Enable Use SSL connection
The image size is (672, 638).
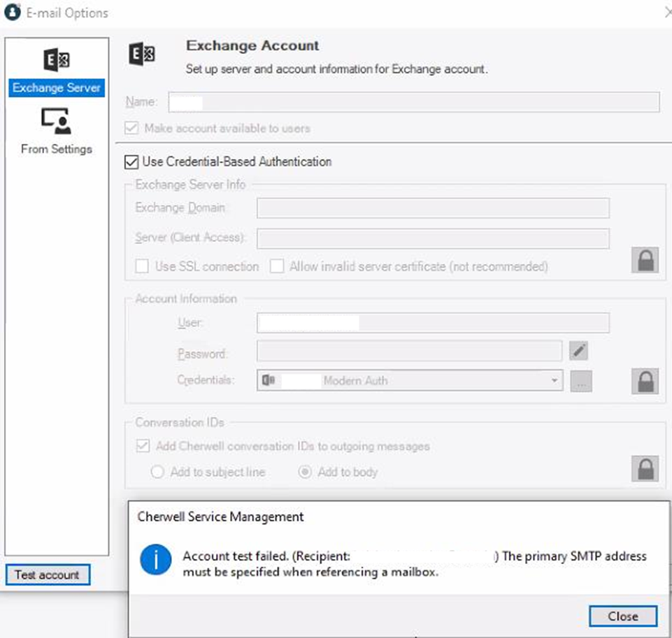point(143,266)
